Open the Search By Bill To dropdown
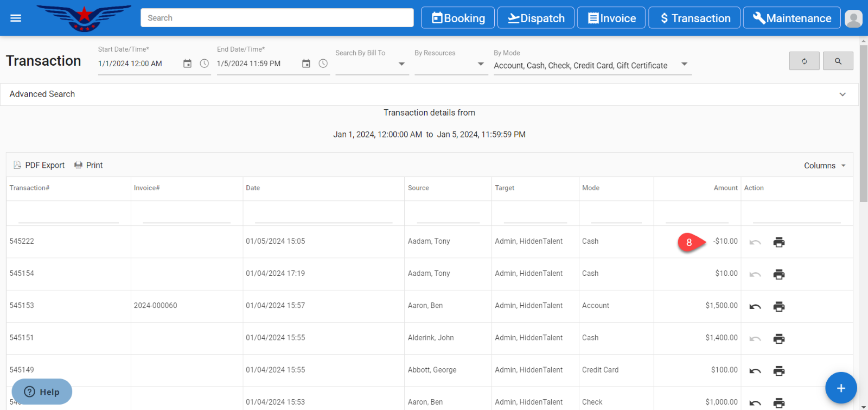The height and width of the screenshot is (410, 868). coord(401,64)
